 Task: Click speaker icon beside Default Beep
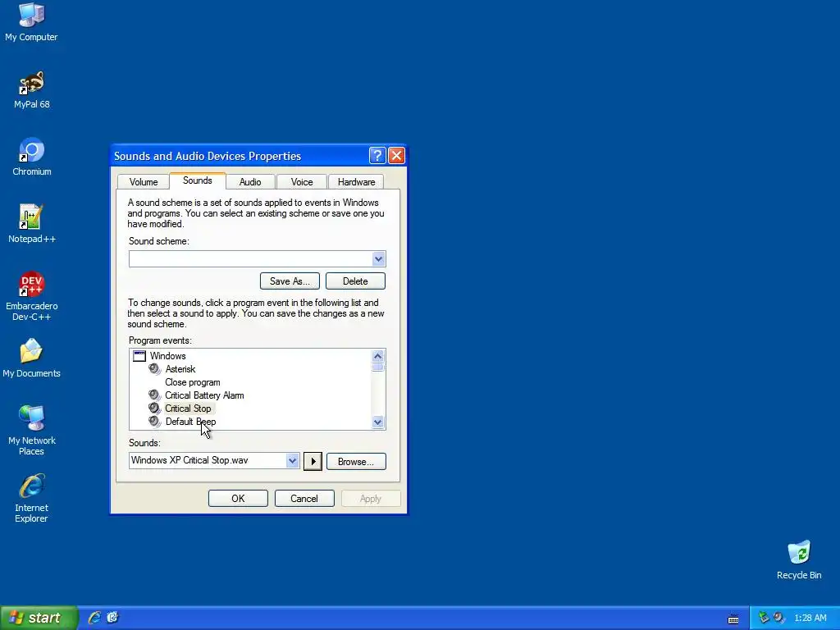pos(155,421)
